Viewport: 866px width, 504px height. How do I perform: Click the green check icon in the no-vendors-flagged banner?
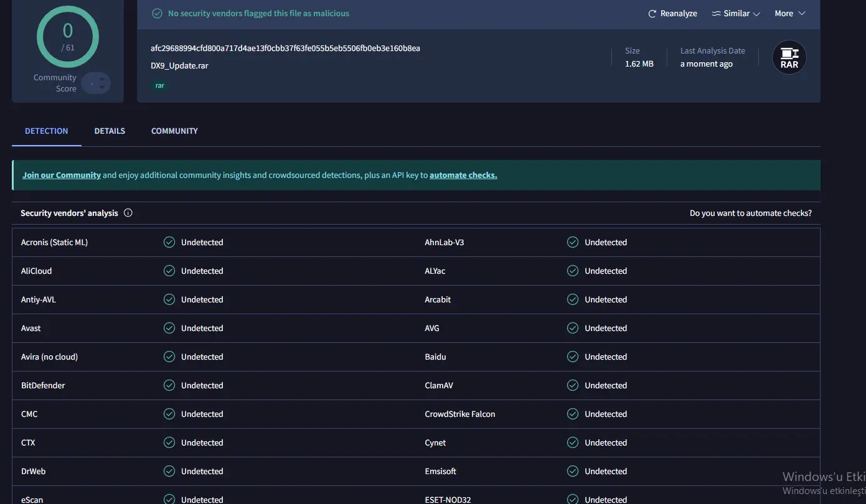157,14
